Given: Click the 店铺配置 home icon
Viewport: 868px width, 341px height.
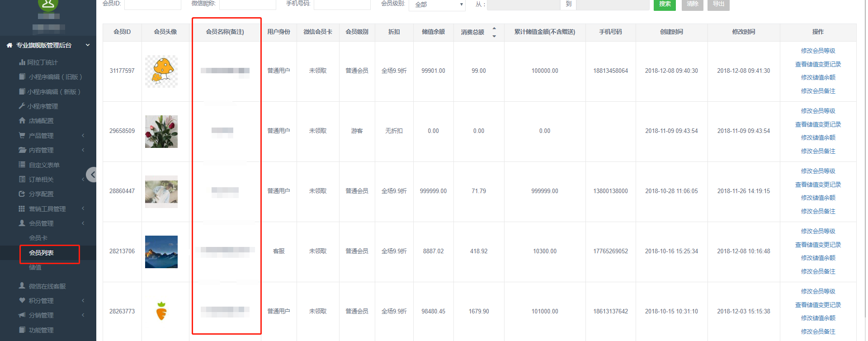Looking at the screenshot, I should pos(22,121).
